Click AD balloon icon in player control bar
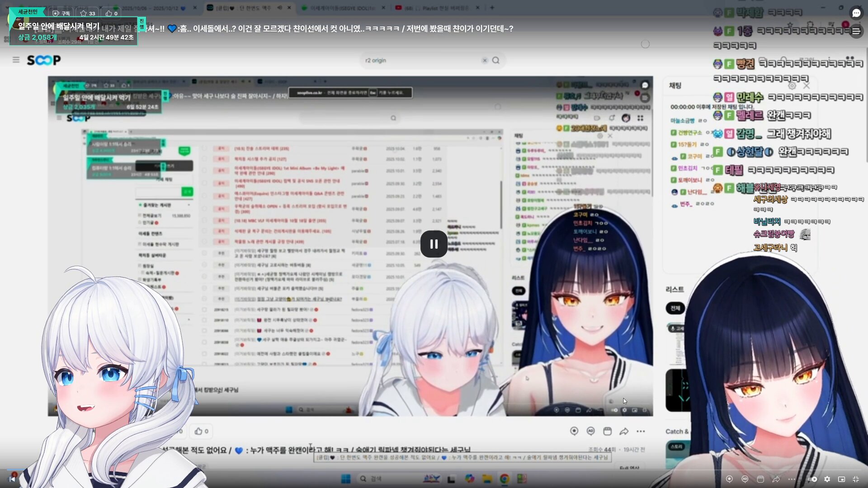This screenshot has width=868, height=488. point(745,479)
